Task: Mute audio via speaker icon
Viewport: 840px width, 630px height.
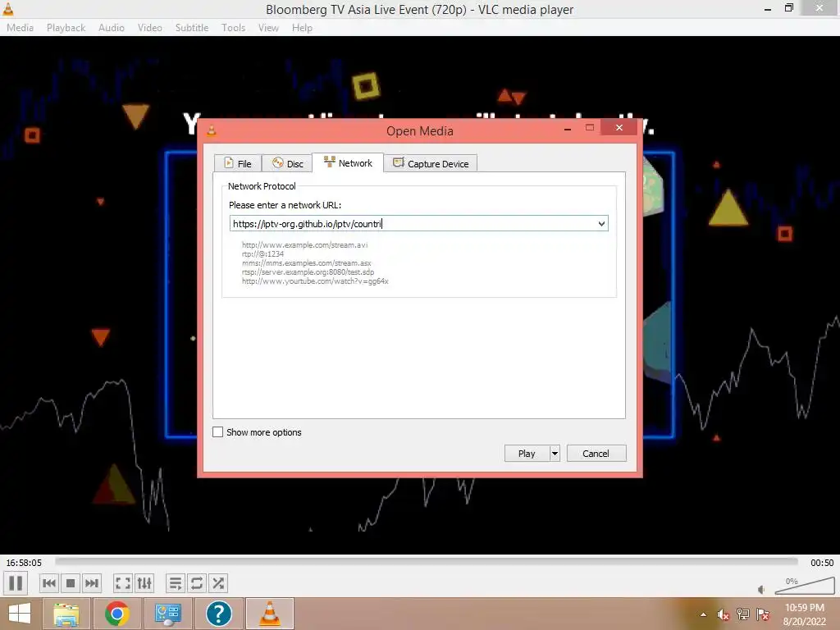Action: pos(761,589)
